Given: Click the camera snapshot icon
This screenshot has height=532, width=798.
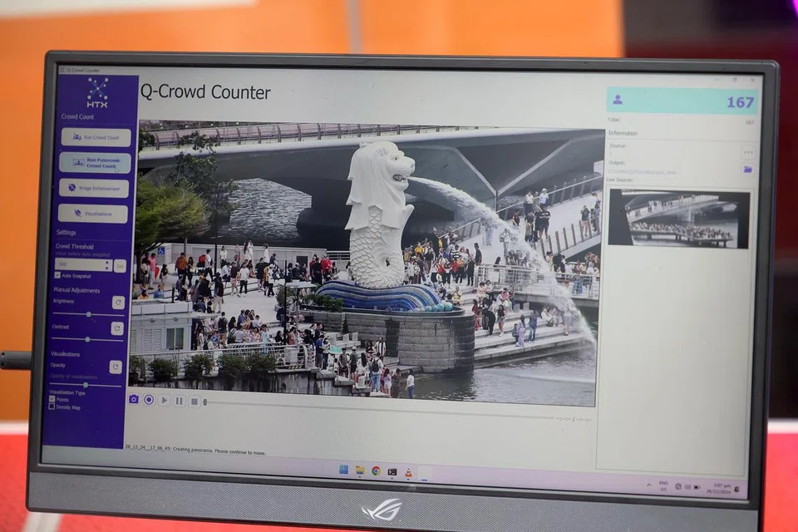Looking at the screenshot, I should coord(134,399).
